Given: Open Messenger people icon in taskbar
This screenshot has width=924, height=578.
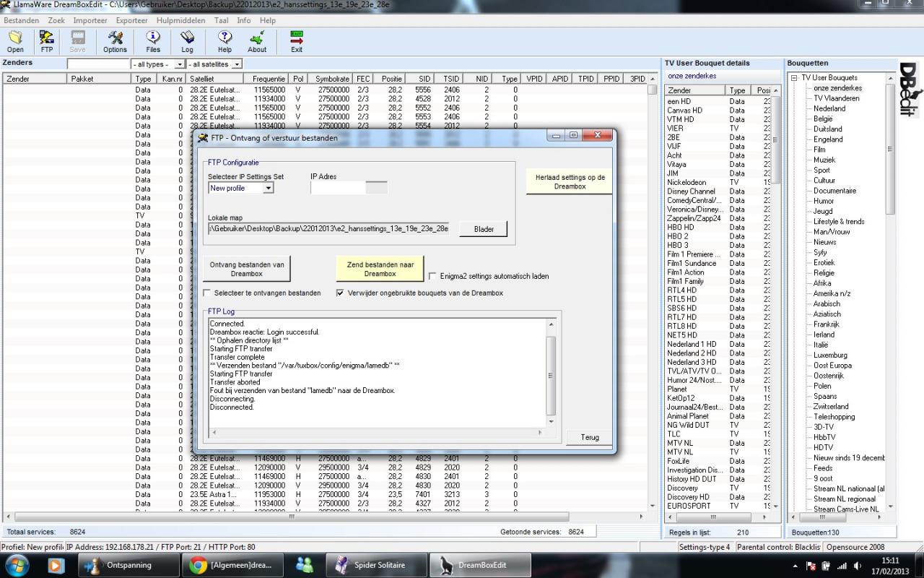Looking at the screenshot, I should (x=305, y=565).
